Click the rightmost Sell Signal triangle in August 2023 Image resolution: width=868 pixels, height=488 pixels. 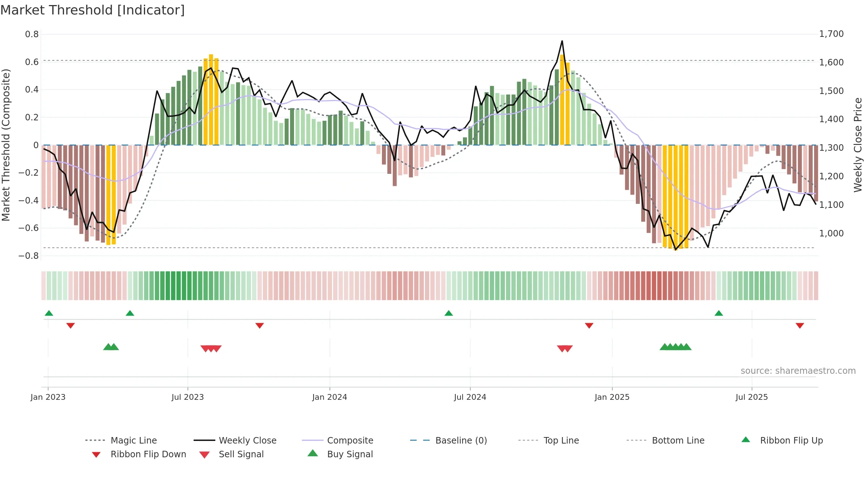click(x=217, y=349)
